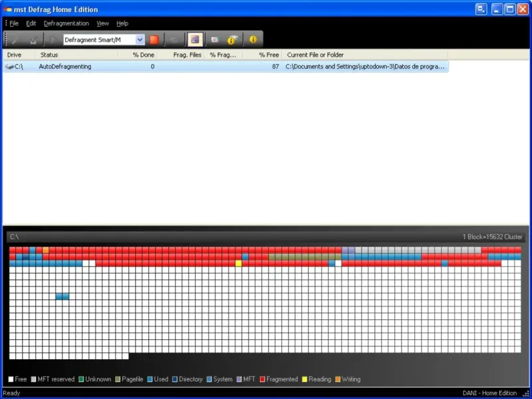
Task: Open the options card icon in toolbar
Action: point(215,40)
